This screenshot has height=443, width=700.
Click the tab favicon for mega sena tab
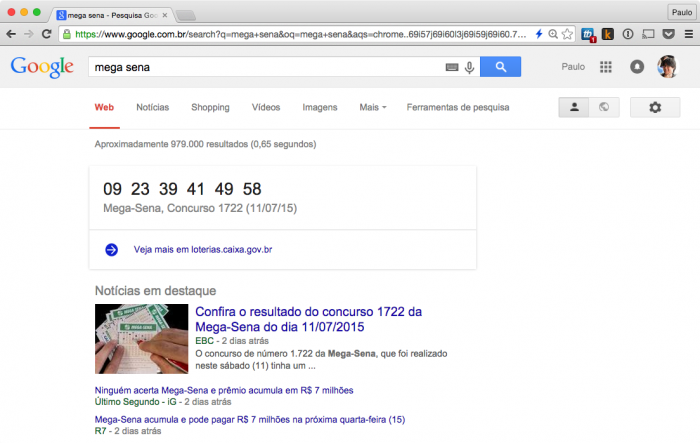click(61, 15)
